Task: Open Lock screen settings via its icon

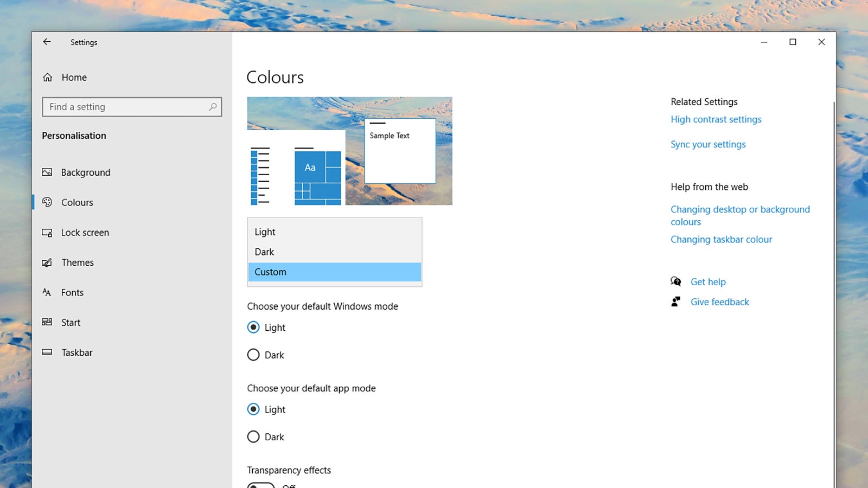Action: point(48,232)
